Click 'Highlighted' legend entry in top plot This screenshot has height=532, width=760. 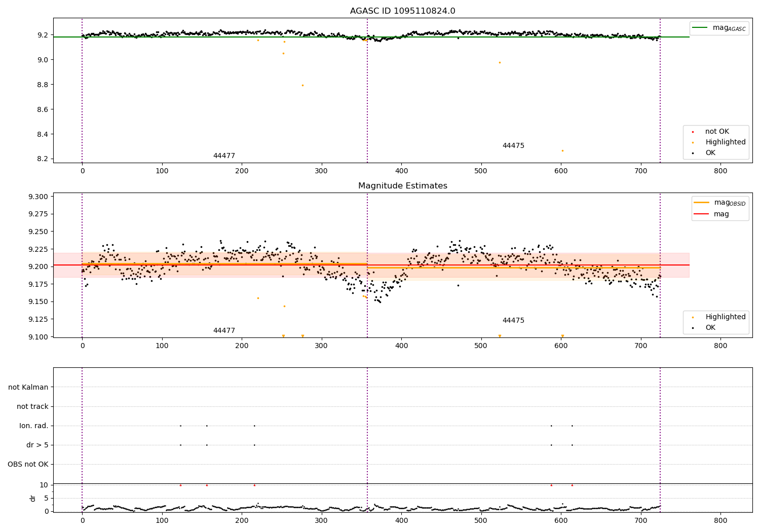click(x=719, y=142)
